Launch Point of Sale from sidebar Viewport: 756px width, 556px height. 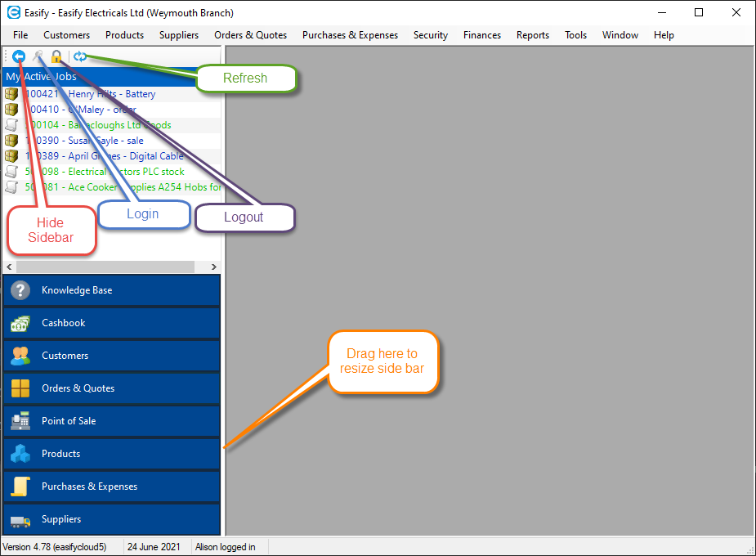click(112, 421)
